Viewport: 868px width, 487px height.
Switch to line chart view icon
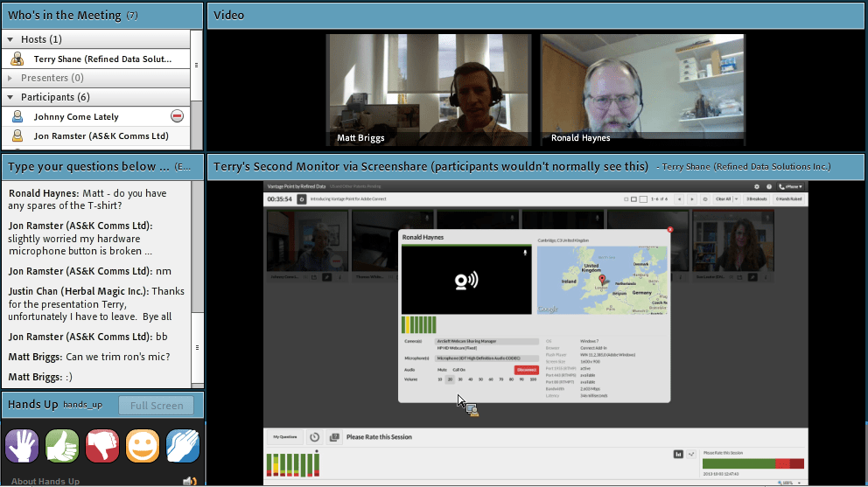[x=691, y=455]
